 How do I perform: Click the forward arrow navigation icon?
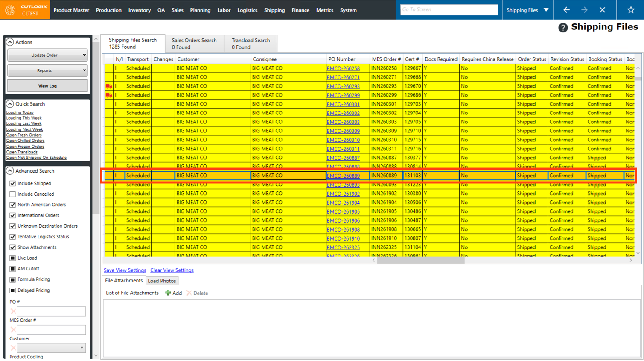click(584, 10)
